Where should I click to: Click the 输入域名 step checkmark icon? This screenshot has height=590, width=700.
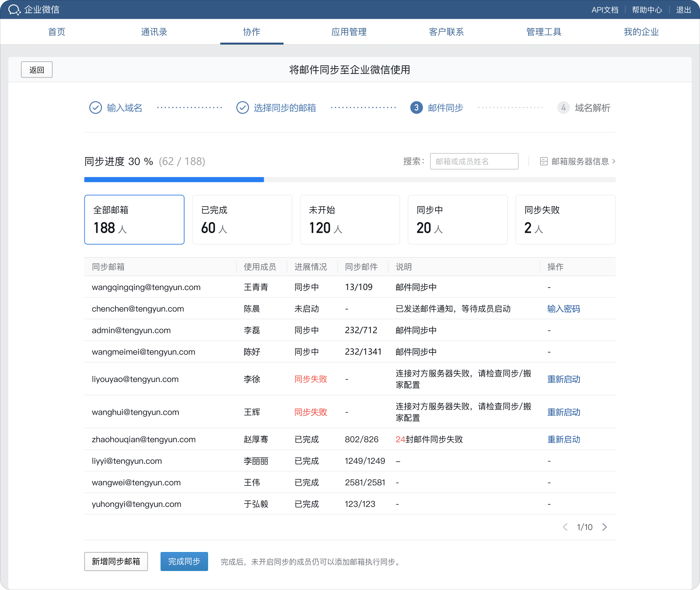point(96,108)
